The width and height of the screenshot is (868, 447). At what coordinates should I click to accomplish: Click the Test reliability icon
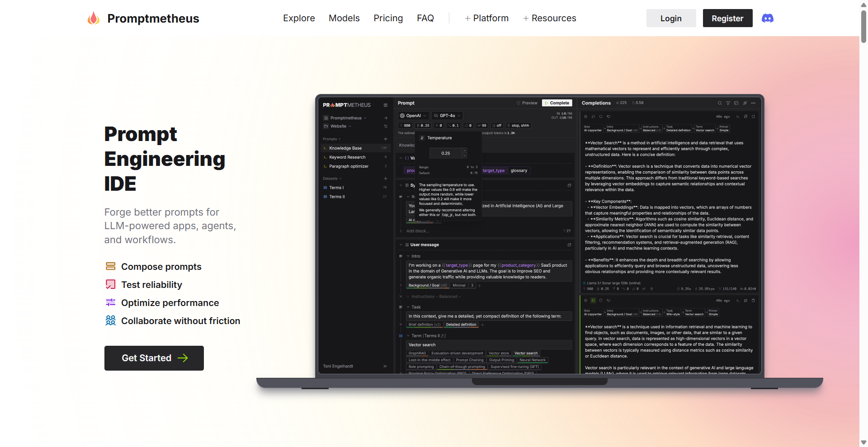(110, 284)
